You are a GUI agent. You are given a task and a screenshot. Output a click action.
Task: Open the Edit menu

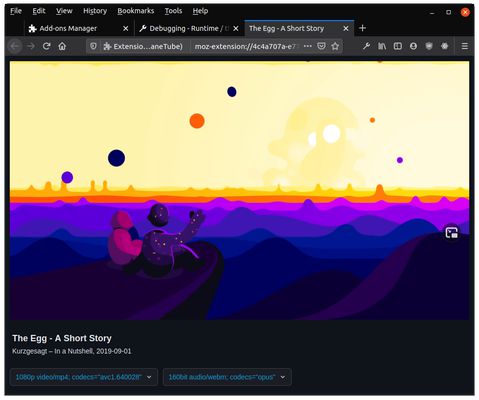(x=39, y=11)
